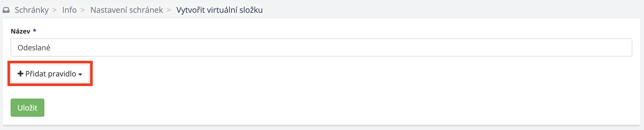Click the Název field label
This screenshot has width=644, height=130.
(20, 31)
